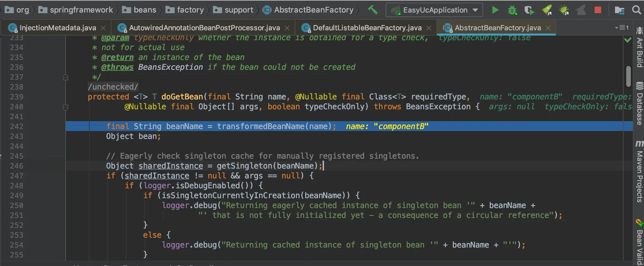
Task: Open the Database tool window
Action: (x=639, y=104)
